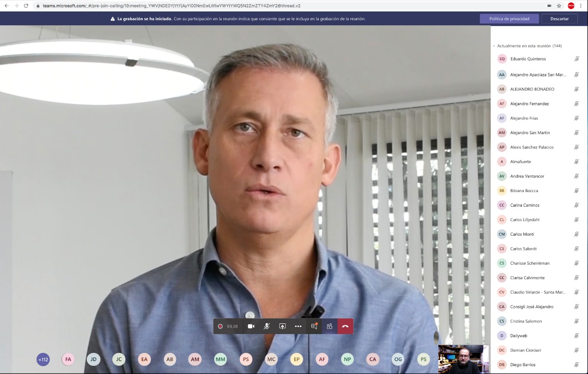The width and height of the screenshot is (588, 374).
Task: Select the EP participant avatar
Action: click(x=297, y=359)
